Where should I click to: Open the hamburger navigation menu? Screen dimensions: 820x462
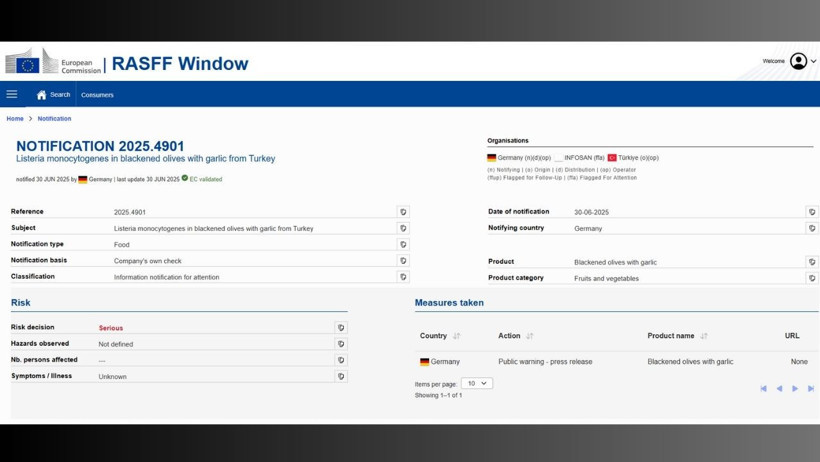(x=12, y=94)
